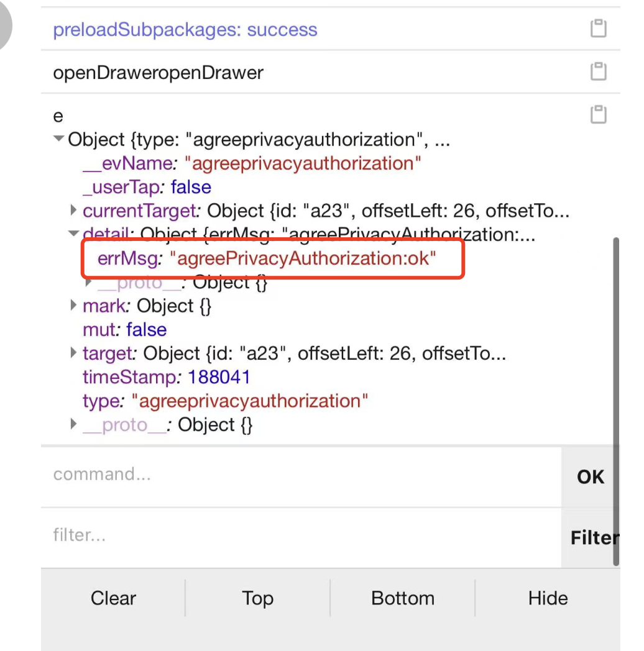Jump to Bottom of the log

(403, 598)
